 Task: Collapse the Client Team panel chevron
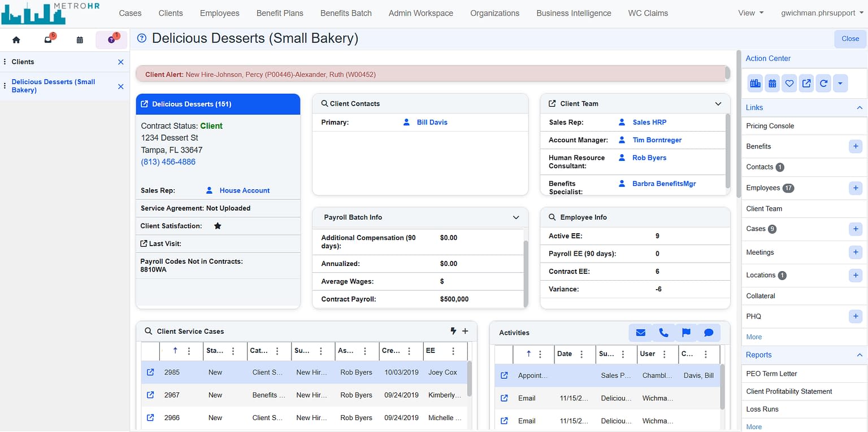pos(718,104)
